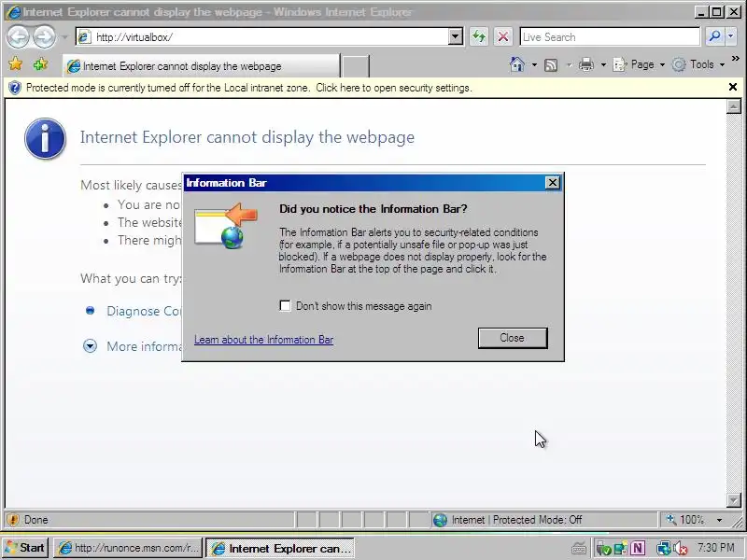
Task: Dismiss the yellow information bar with X
Action: 733,87
